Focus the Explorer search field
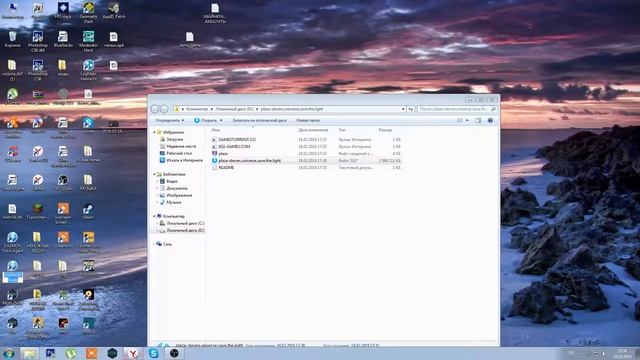The width and height of the screenshot is (640, 360). tap(456, 109)
